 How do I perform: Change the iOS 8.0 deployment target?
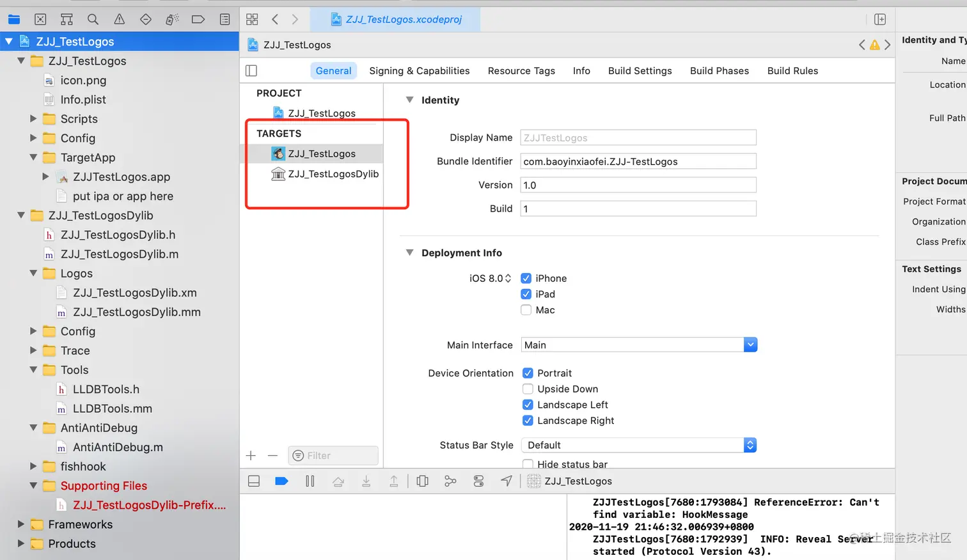point(491,278)
